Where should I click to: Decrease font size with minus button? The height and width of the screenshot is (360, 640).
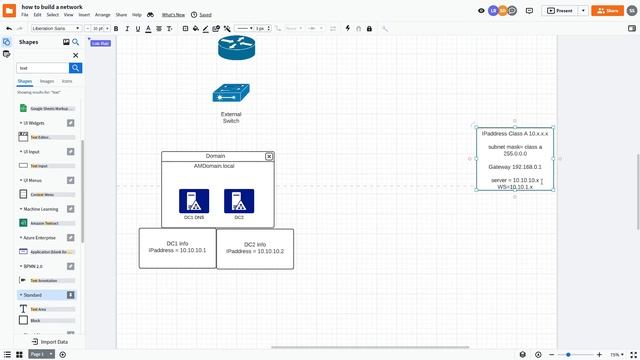[x=87, y=29]
